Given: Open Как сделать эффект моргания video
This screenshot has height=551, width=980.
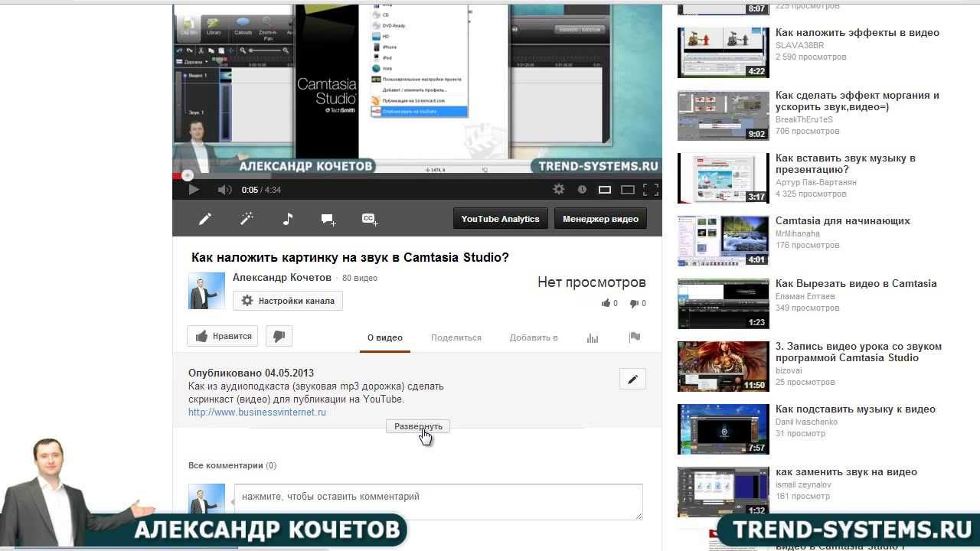Looking at the screenshot, I should 857,101.
